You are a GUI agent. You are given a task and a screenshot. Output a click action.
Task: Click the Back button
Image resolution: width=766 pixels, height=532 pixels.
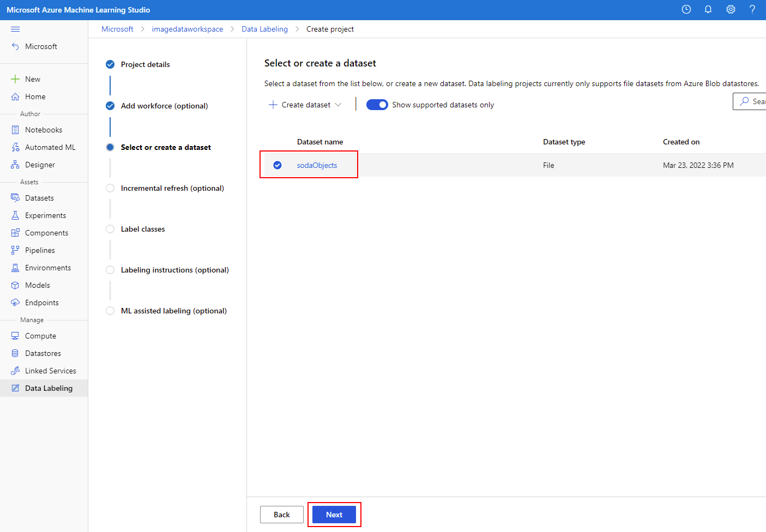point(282,515)
